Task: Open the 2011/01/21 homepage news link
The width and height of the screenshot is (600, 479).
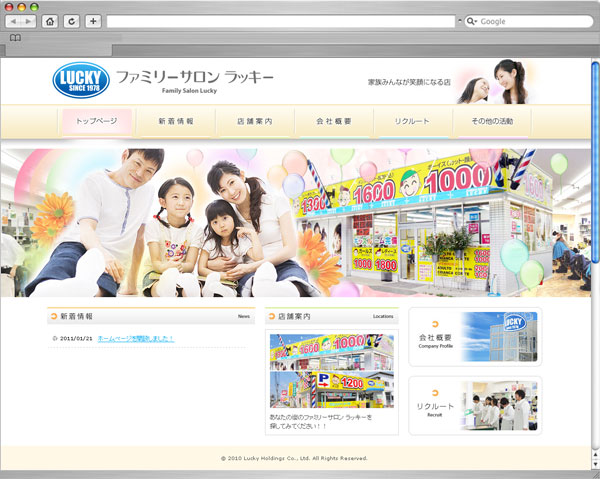Action: pyautogui.click(x=136, y=339)
